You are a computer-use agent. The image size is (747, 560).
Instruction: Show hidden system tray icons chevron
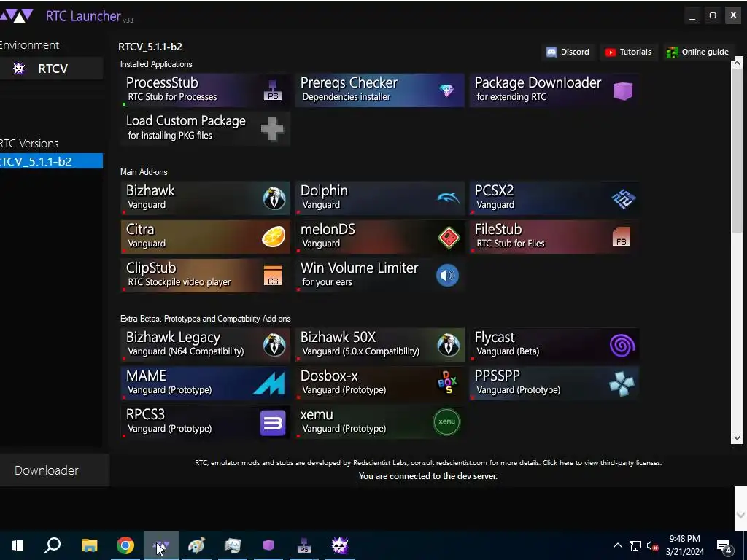coord(617,545)
